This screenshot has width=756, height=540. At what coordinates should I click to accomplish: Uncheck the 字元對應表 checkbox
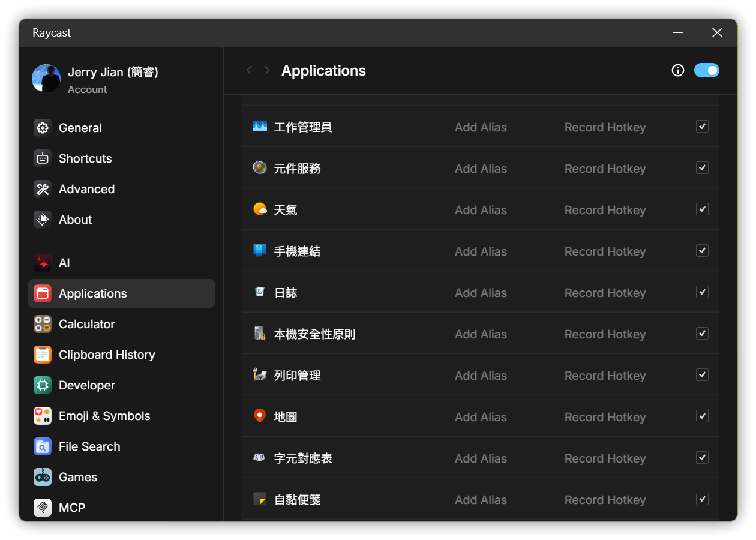702,458
